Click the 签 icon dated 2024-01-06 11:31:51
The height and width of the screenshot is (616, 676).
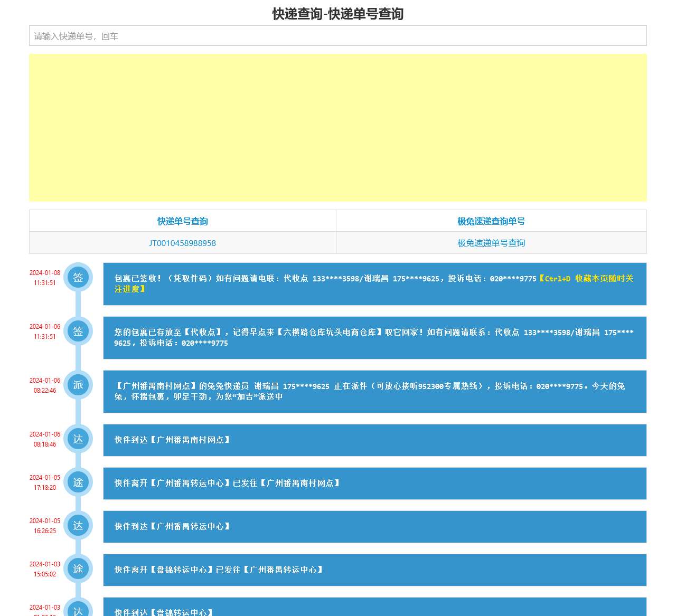tap(78, 331)
